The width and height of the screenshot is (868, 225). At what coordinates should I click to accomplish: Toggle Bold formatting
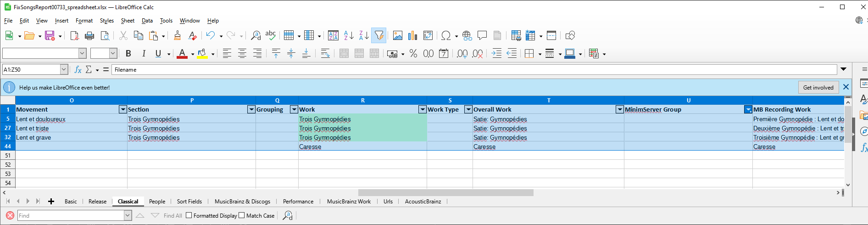[128, 54]
